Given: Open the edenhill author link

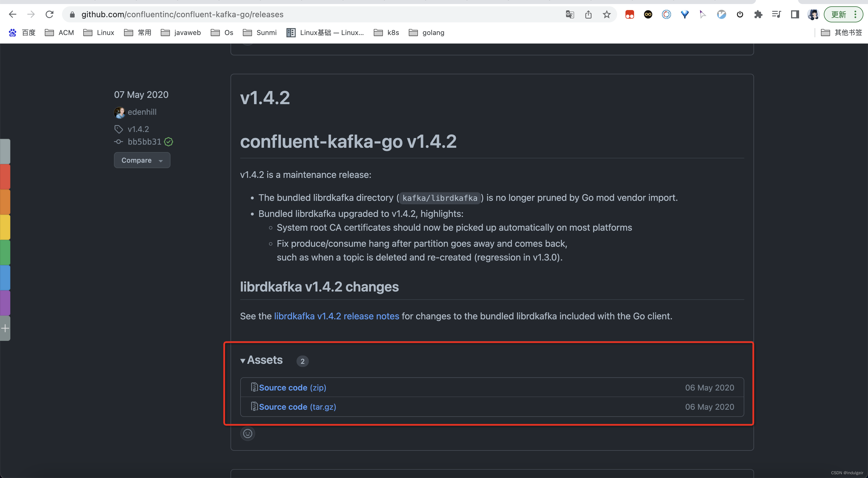Looking at the screenshot, I should [x=142, y=112].
